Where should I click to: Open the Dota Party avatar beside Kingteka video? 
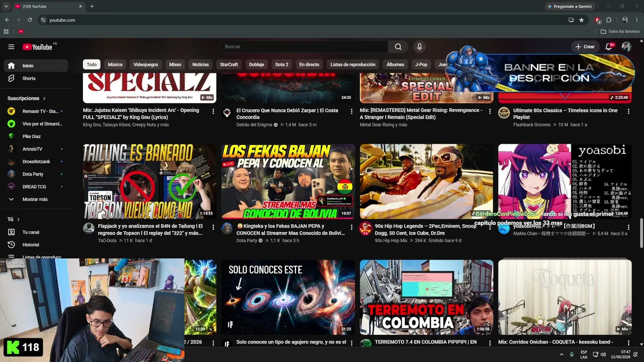point(227,228)
